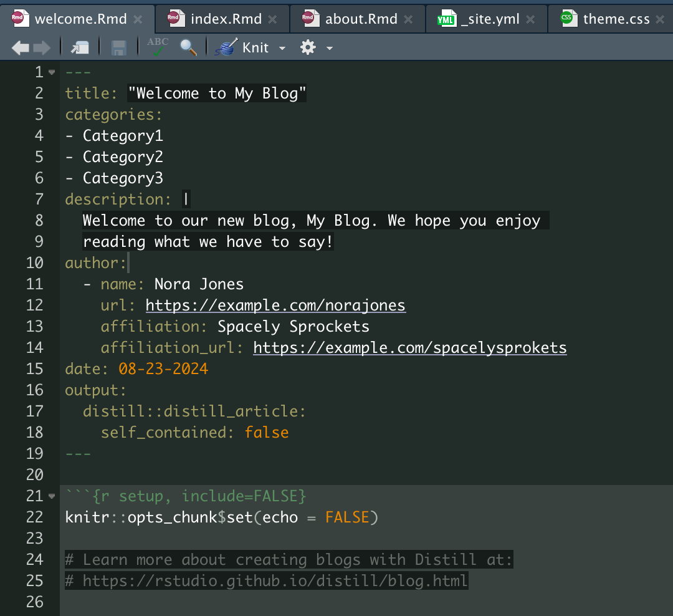Click the CSS file icon on theme.css tab

569,19
